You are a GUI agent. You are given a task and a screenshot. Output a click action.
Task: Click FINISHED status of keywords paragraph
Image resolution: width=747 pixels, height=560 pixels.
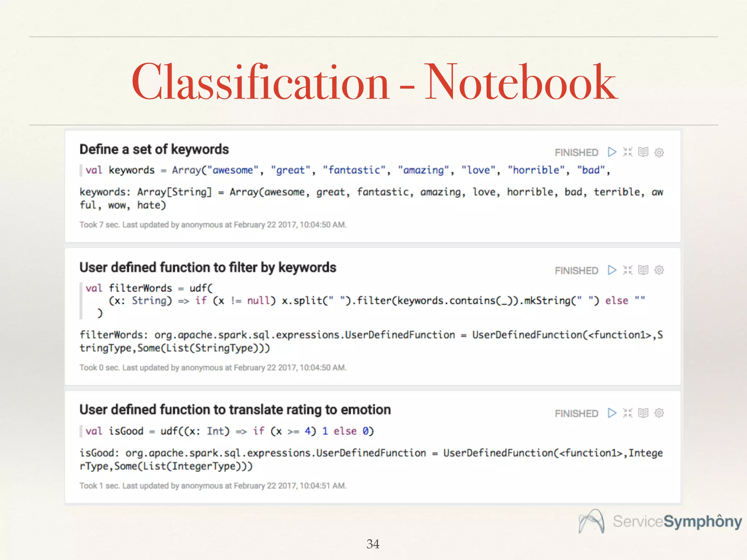point(576,152)
